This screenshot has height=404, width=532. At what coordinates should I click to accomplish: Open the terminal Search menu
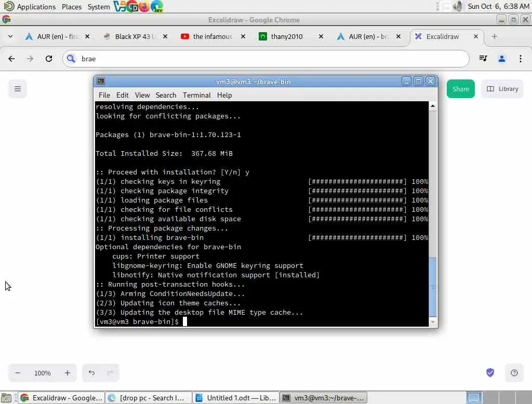(166, 96)
